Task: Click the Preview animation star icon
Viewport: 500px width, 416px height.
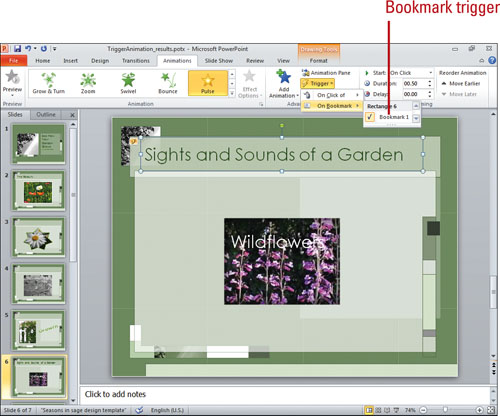Action: coord(12,77)
